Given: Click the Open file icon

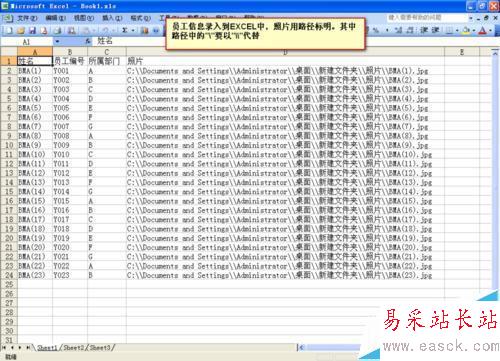Looking at the screenshot, I should tap(21, 31).
